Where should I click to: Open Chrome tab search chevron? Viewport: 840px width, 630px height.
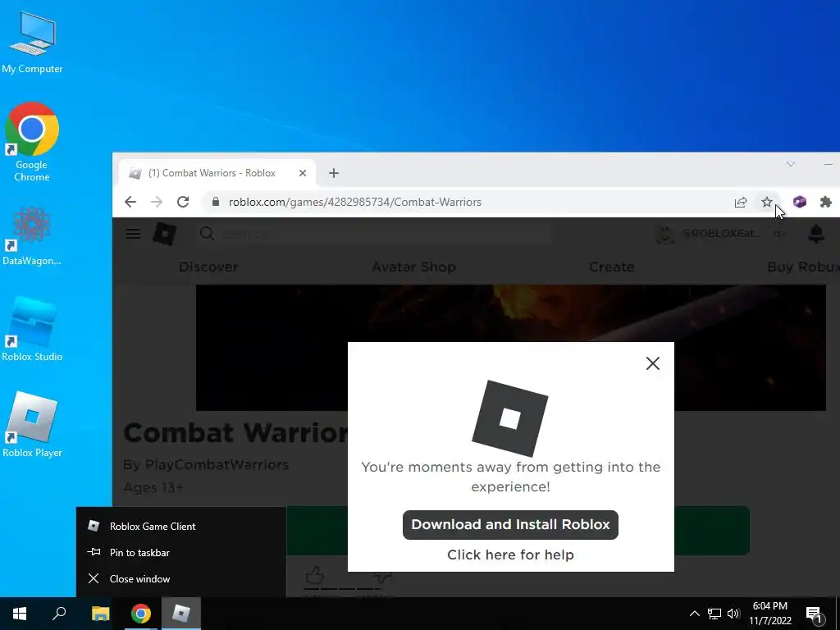coord(790,164)
